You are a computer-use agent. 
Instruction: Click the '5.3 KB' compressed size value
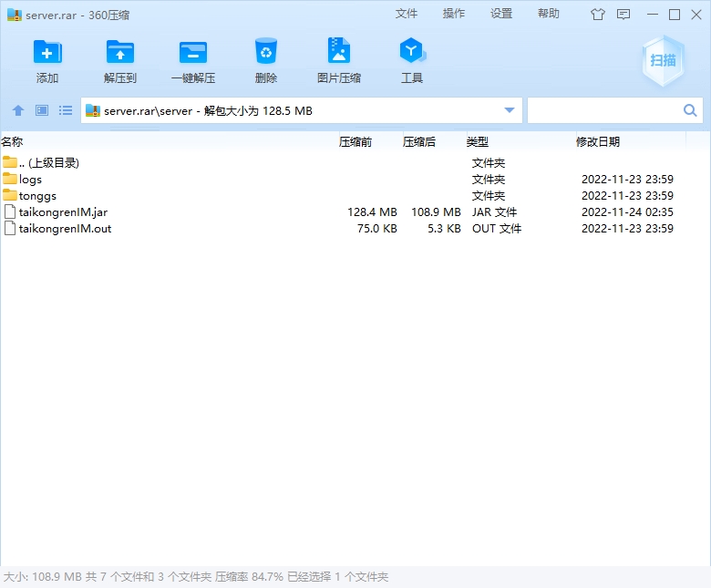pos(445,229)
